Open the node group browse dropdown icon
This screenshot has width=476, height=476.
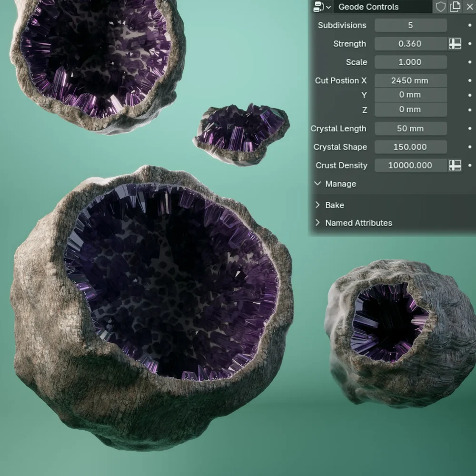(322, 7)
